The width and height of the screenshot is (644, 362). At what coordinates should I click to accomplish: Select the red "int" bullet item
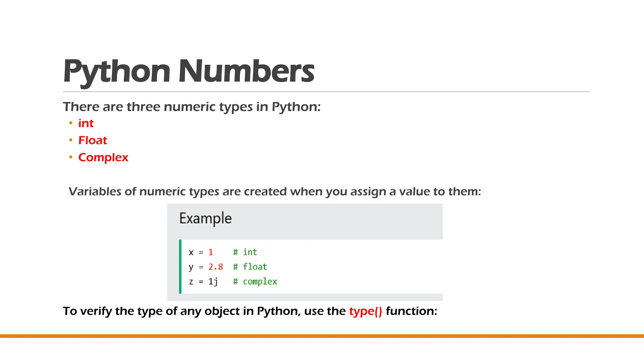tap(86, 123)
